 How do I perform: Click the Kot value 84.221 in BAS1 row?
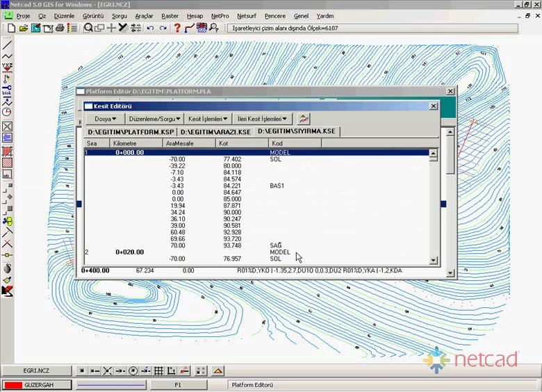coord(232,186)
